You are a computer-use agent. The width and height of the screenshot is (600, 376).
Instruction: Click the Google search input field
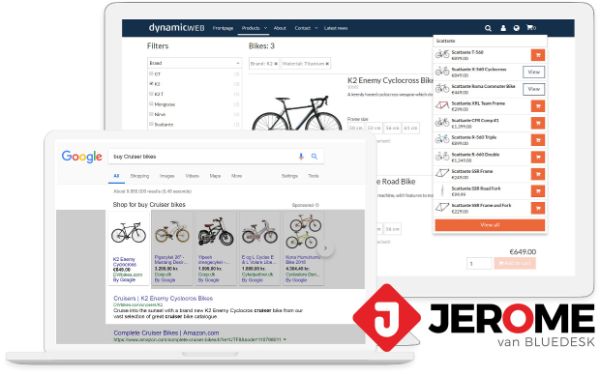point(203,156)
